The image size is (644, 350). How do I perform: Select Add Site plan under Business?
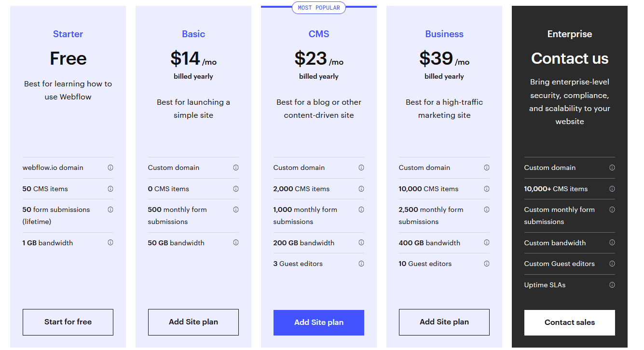pyautogui.click(x=444, y=322)
